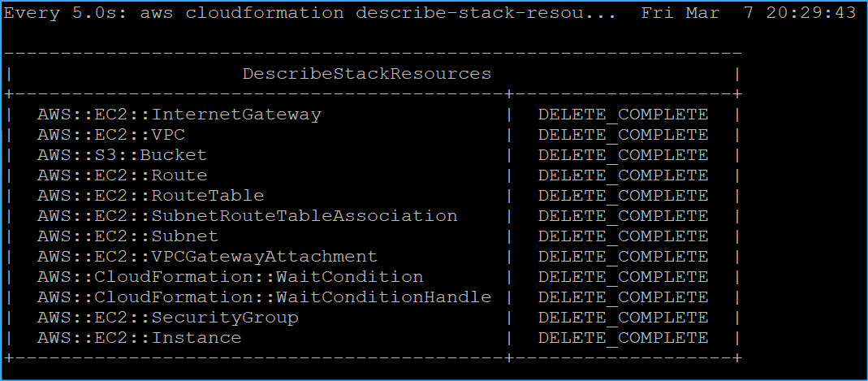Click the AWS::CloudFormation::WaitCondition resource text
Image resolution: width=868 pixels, height=381 pixels.
[x=230, y=277]
